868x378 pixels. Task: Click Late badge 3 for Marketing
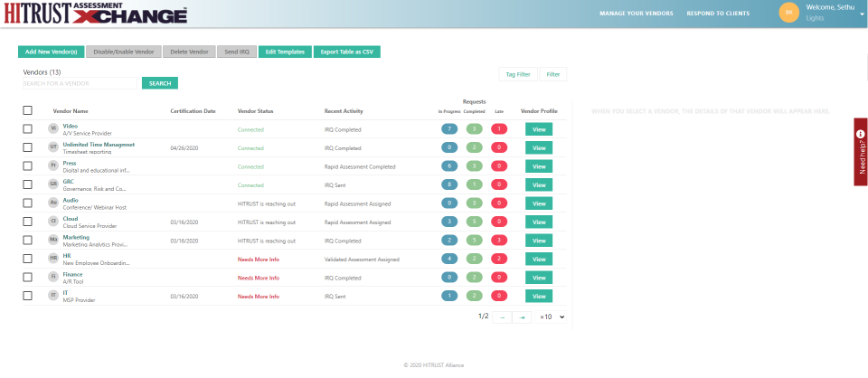point(499,241)
